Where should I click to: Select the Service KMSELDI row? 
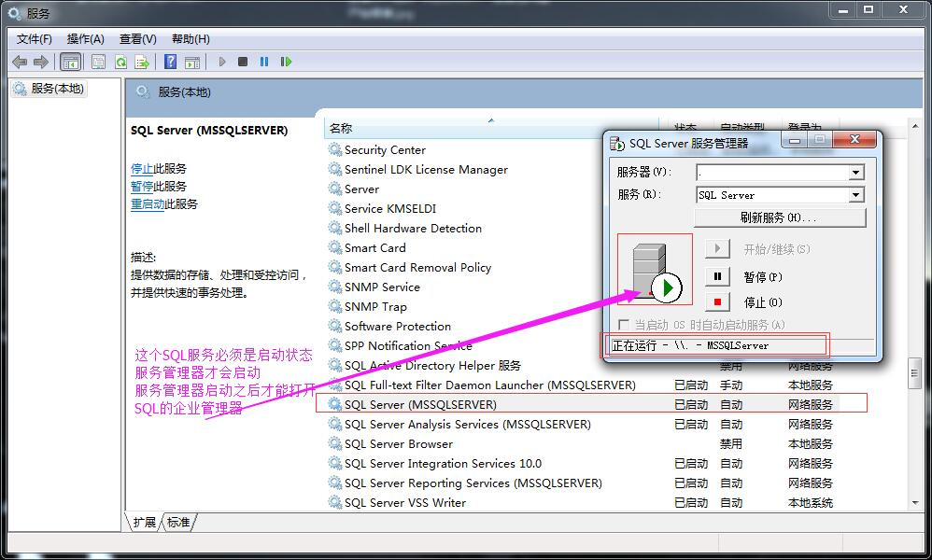pos(390,208)
